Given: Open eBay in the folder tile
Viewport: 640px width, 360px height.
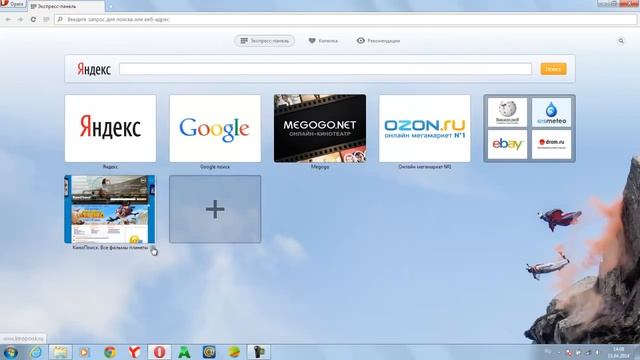Looking at the screenshot, I should 507,144.
